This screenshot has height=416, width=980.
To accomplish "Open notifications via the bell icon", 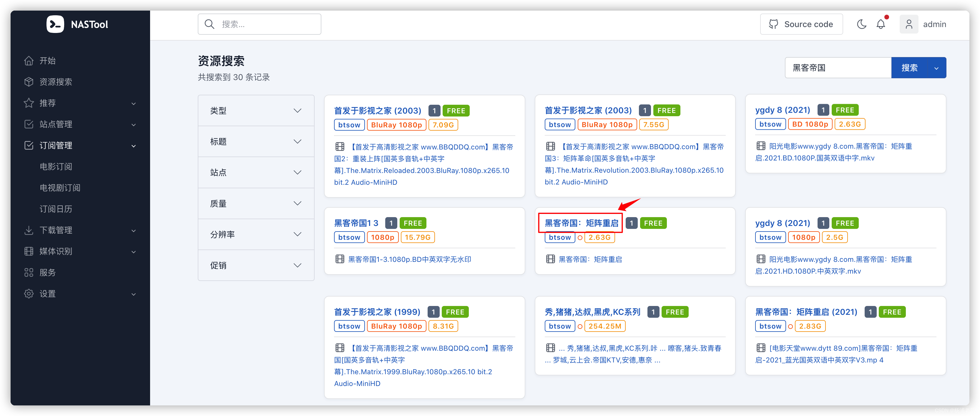I will coord(881,24).
